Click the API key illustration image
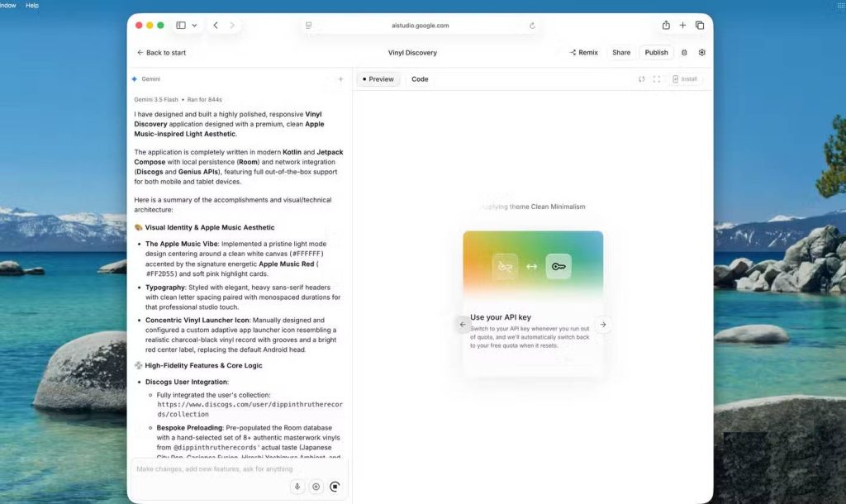The height and width of the screenshot is (504, 846). [533, 266]
